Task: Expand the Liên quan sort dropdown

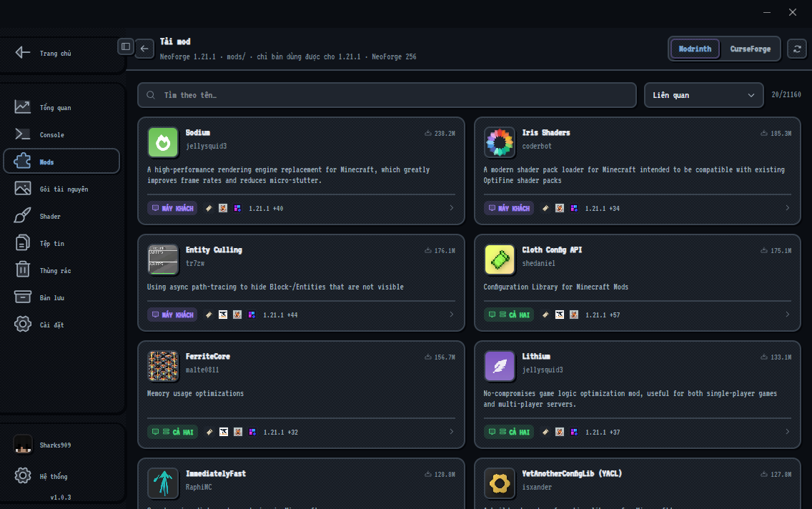Action: (703, 95)
